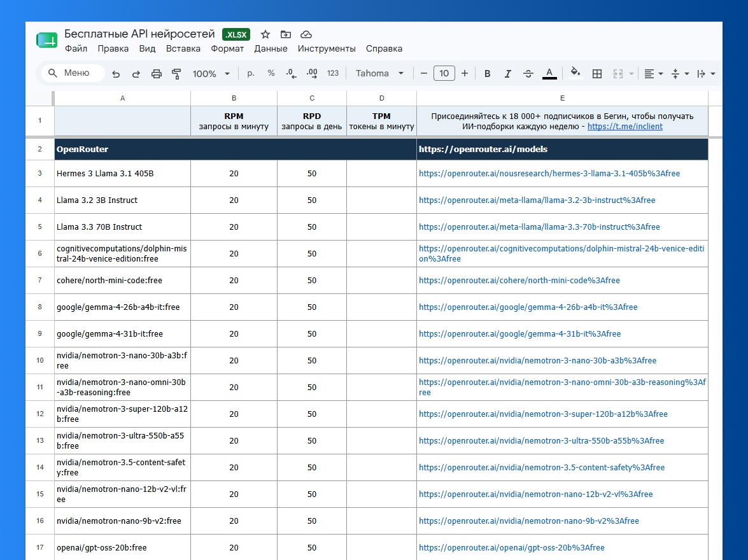Click the Redo arrow icon

(136, 74)
